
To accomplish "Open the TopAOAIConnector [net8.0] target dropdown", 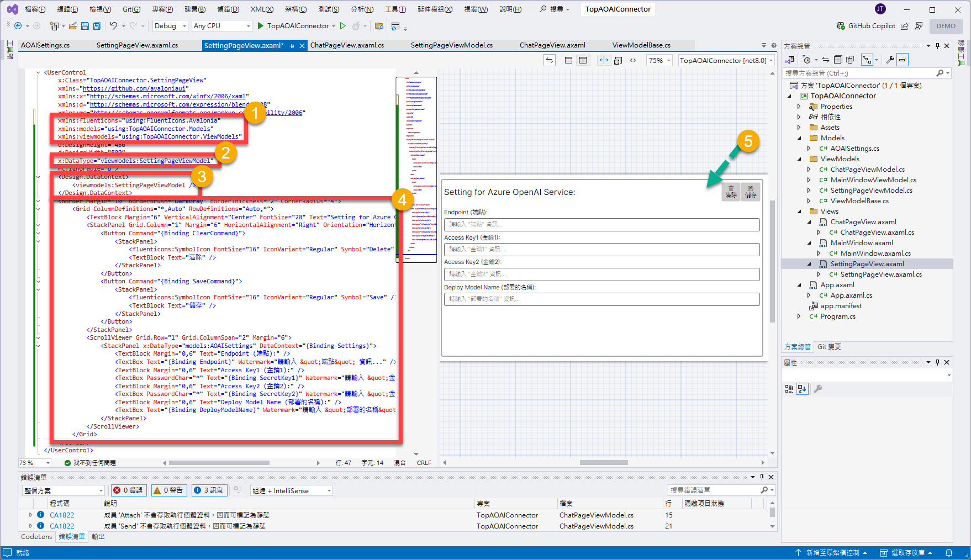I will tap(726, 60).
